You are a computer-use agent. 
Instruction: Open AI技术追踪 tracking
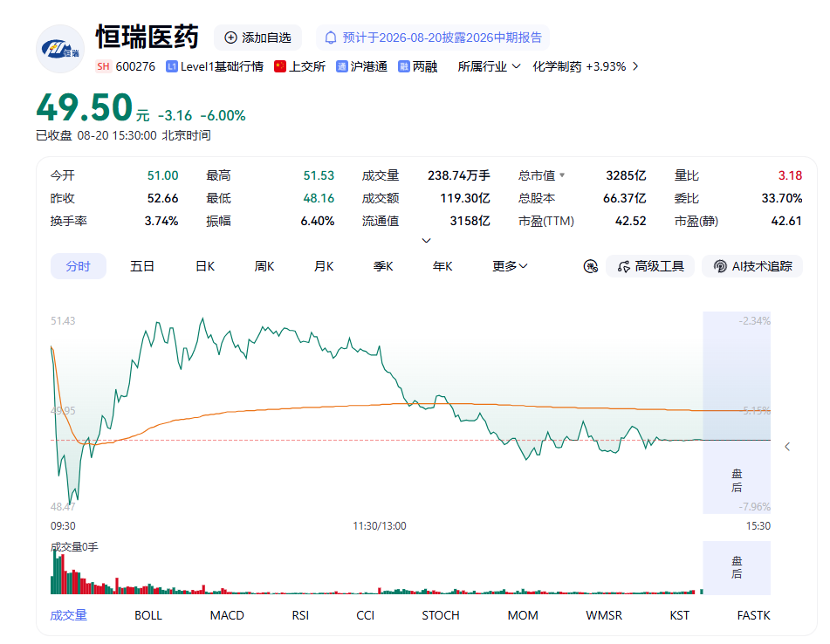[x=752, y=266]
